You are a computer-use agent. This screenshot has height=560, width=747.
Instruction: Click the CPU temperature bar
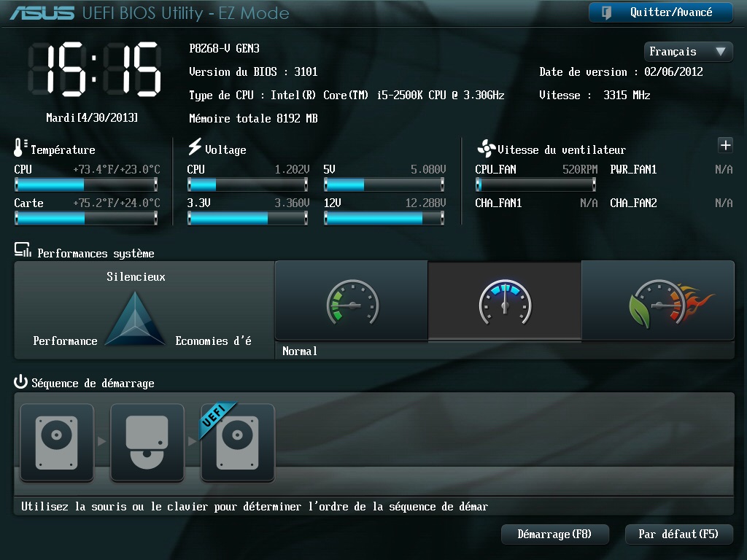86,185
